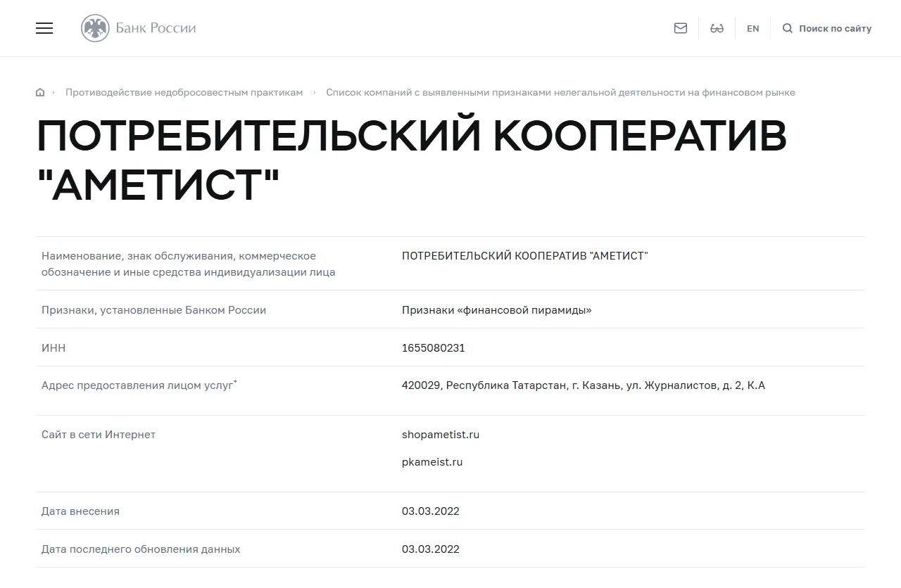The width and height of the screenshot is (901, 588).
Task: Select the name value 'ПОТРЕБИТЕЛЬСКИЙ КООПЕРАТИВ "АМЕТИСТ"' in table
Action: tap(525, 256)
